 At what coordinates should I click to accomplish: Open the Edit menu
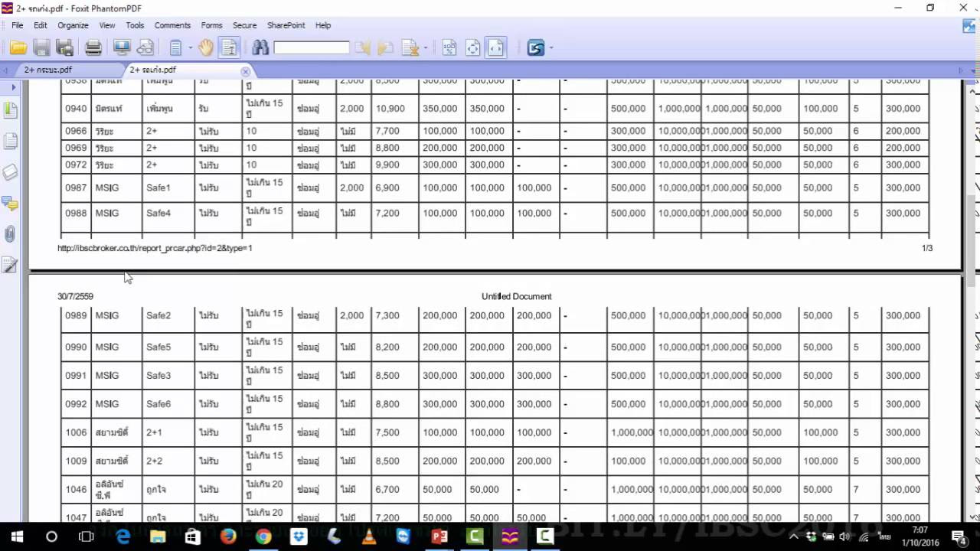(x=41, y=25)
